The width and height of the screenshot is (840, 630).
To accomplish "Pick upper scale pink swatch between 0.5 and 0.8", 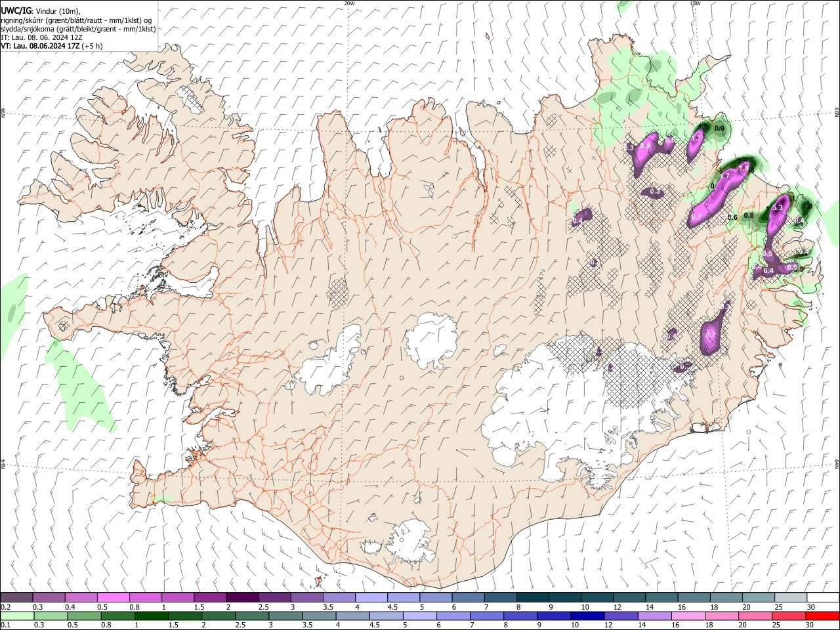I will 113,597.
